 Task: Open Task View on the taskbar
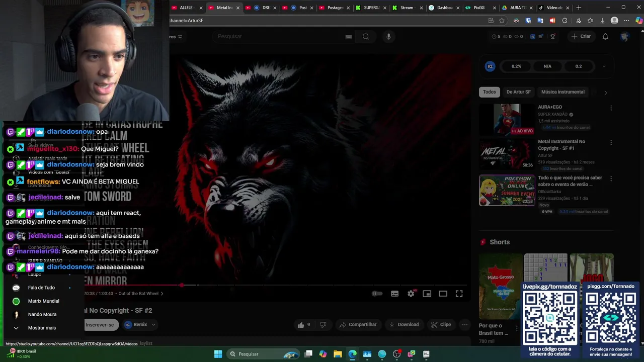(x=308, y=354)
